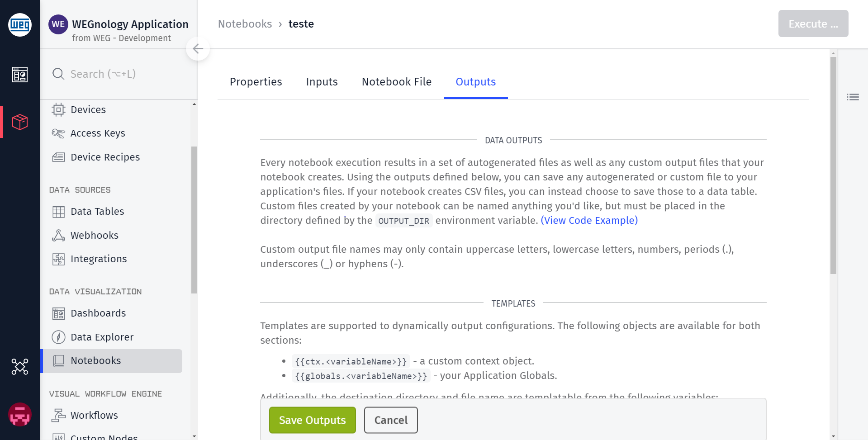
Task: Click the {{globals.<variableName>}} code snippet
Action: [x=361, y=376]
